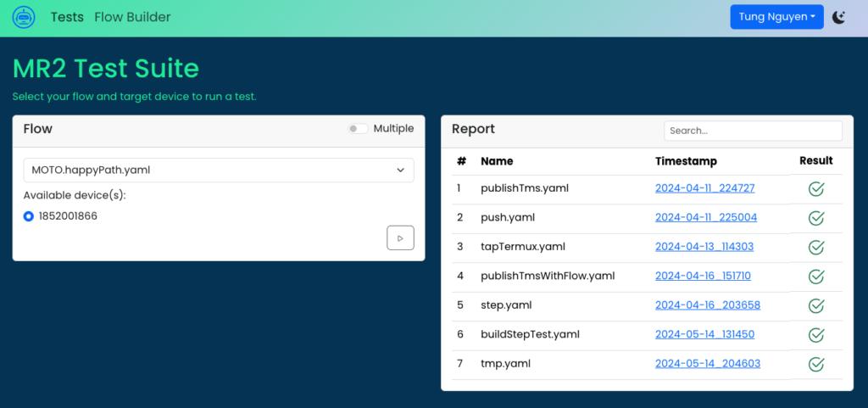
Task: Open the Tests navigation tab
Action: 67,17
